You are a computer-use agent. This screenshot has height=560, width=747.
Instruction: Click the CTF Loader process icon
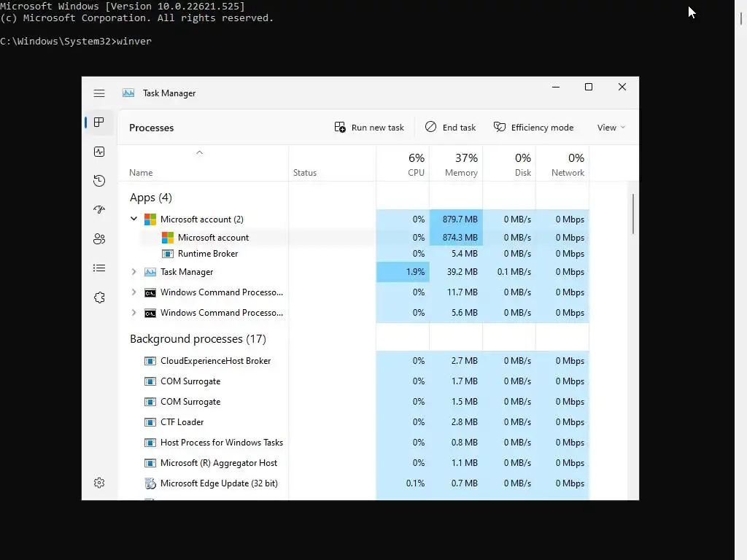[x=150, y=422]
